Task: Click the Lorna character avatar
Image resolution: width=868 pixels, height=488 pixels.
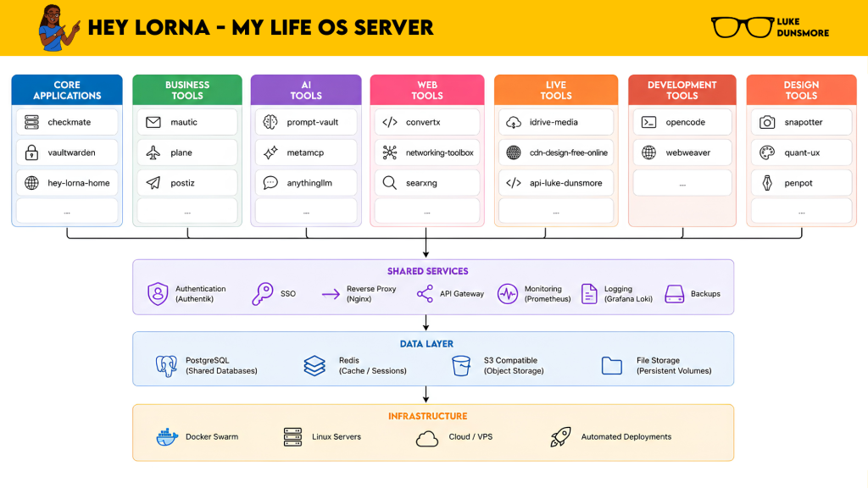Action: [x=58, y=28]
